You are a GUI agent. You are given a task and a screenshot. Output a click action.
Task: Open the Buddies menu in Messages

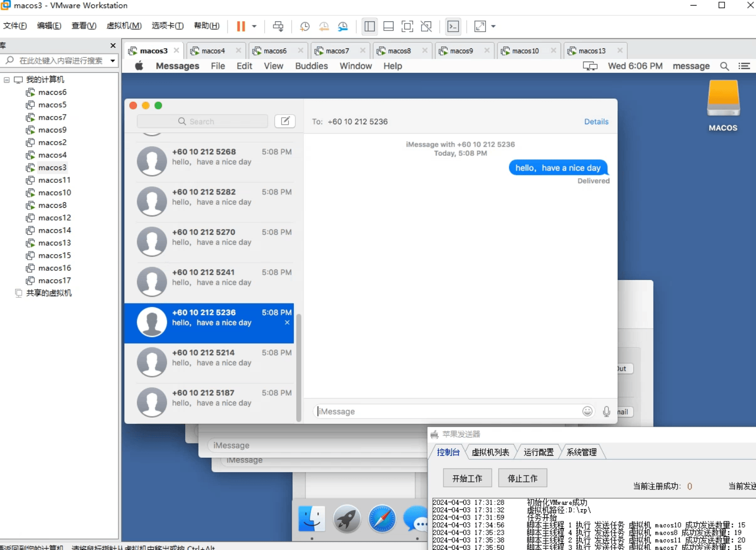click(312, 66)
